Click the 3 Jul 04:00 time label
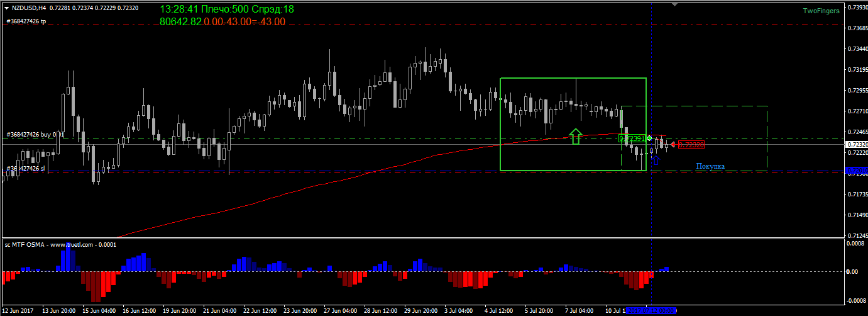 459,311
